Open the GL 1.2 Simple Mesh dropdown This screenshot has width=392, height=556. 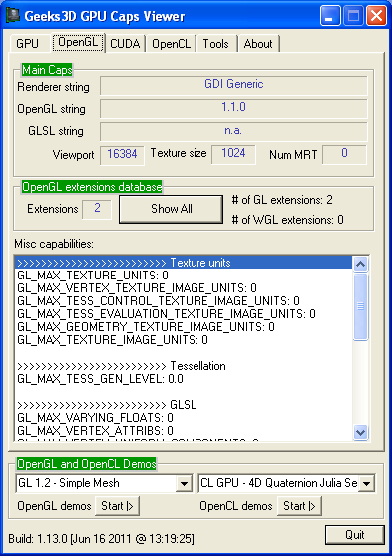click(184, 483)
